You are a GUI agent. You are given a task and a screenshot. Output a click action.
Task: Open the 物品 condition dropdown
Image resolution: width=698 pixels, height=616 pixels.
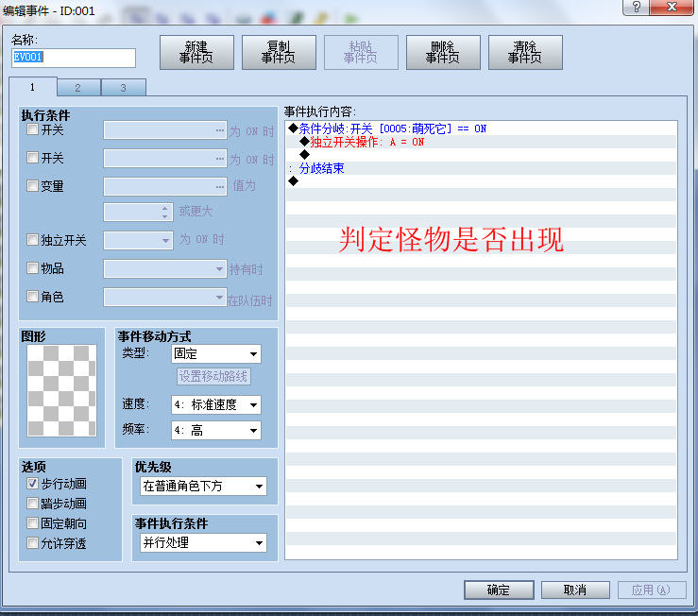(165, 268)
